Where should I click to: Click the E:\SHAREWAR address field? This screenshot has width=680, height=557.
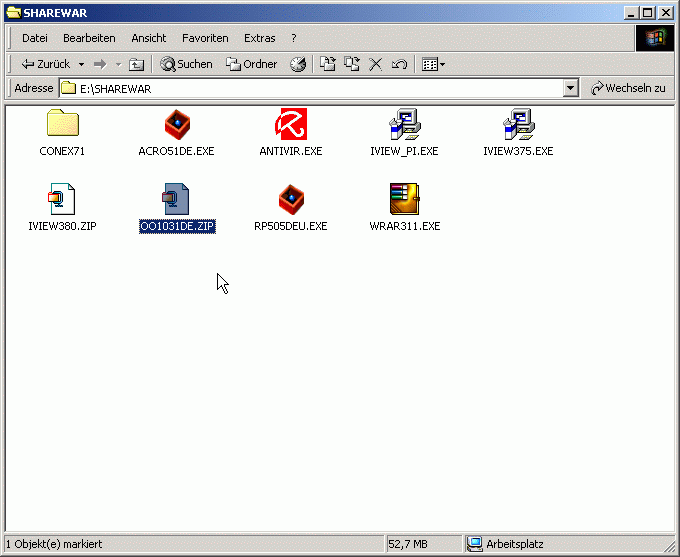(x=311, y=88)
